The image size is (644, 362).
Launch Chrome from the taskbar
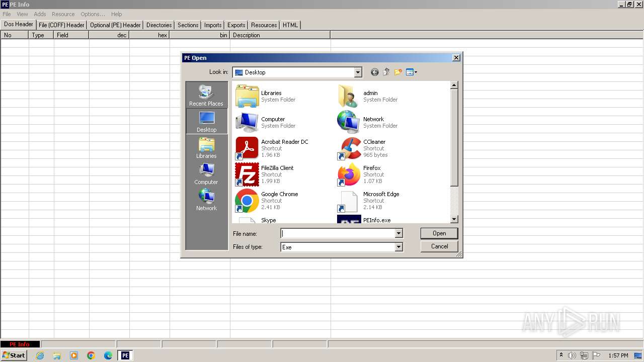[91, 355]
